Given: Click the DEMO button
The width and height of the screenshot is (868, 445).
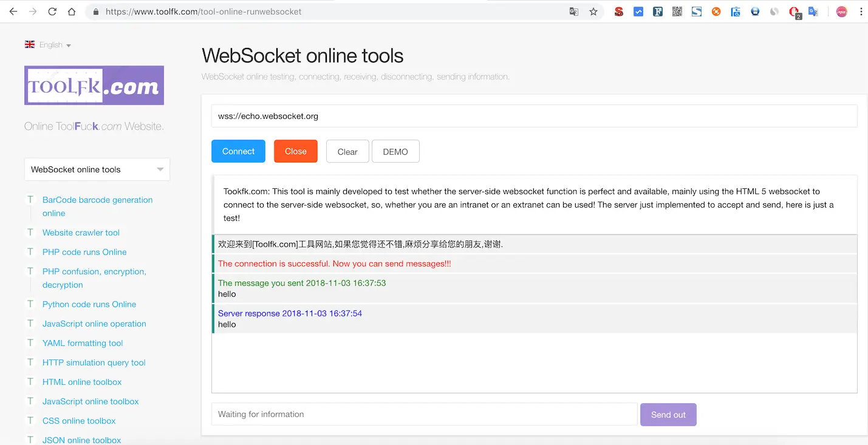Looking at the screenshot, I should (395, 151).
